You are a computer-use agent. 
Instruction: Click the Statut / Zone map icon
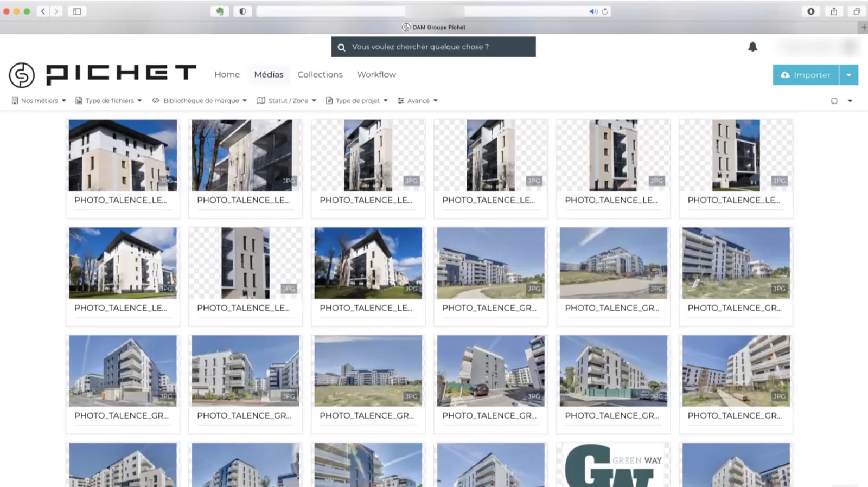(261, 100)
